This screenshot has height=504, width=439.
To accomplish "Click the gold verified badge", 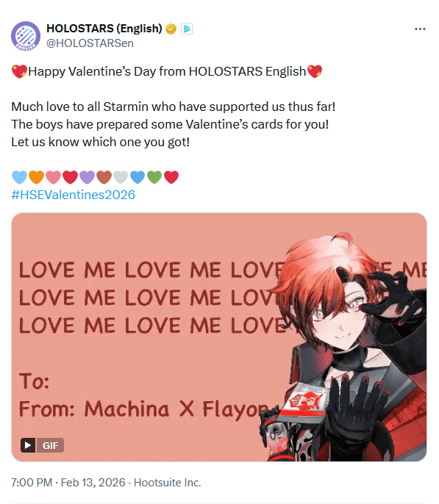I will click(x=171, y=29).
